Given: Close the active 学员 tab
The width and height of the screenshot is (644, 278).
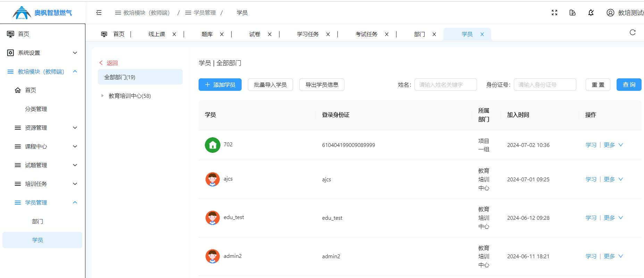Looking at the screenshot, I should pyautogui.click(x=482, y=34).
